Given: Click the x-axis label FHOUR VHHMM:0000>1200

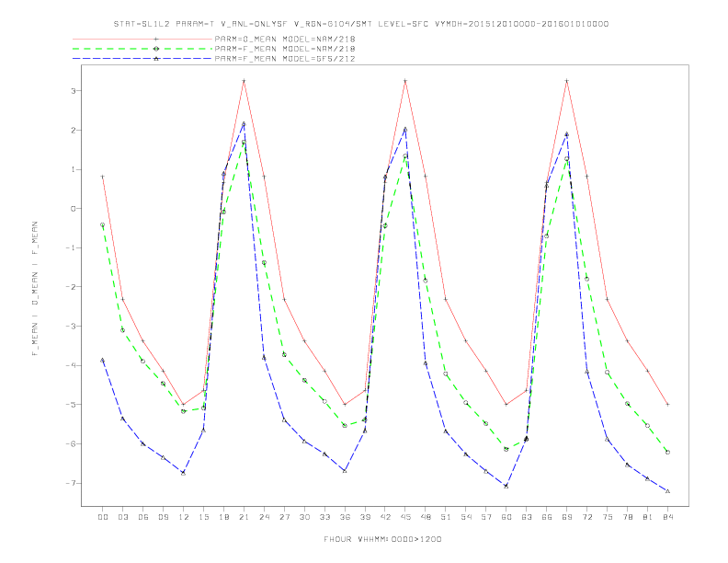Looking at the screenshot, I should 382,539.
